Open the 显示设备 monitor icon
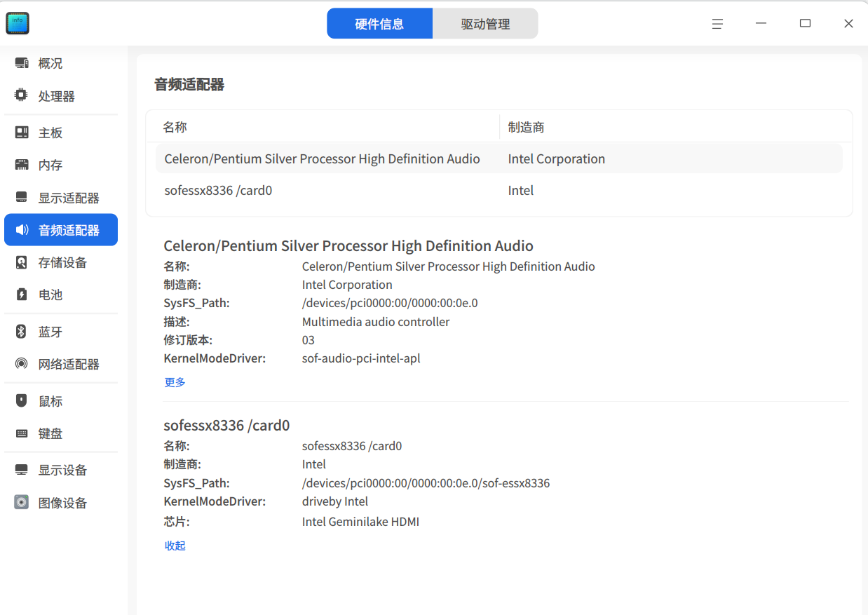The image size is (868, 615). click(22, 470)
